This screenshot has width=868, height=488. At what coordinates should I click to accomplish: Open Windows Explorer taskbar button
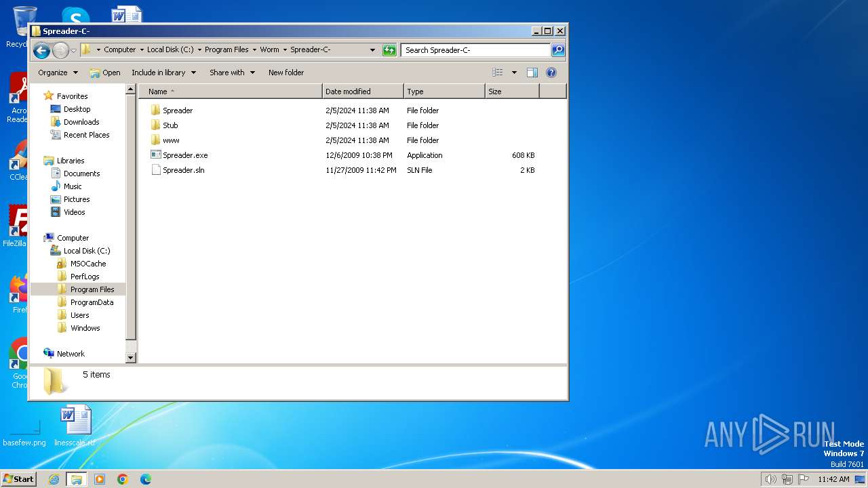pyautogui.click(x=77, y=479)
